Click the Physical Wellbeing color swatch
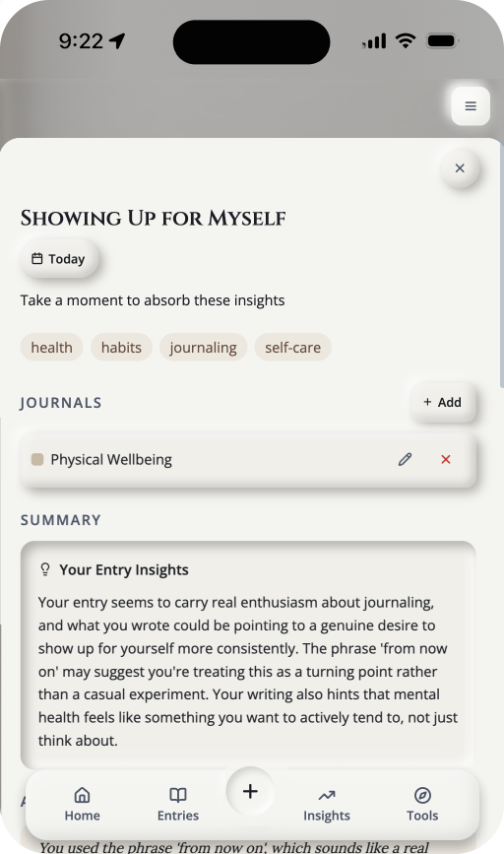Screen dimensions: 504x854 coord(37,459)
